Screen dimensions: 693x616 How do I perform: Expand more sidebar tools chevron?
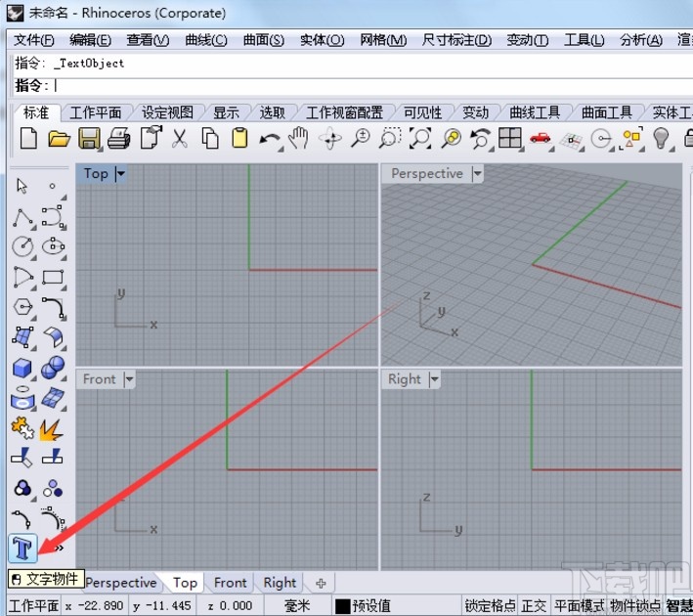[x=60, y=549]
